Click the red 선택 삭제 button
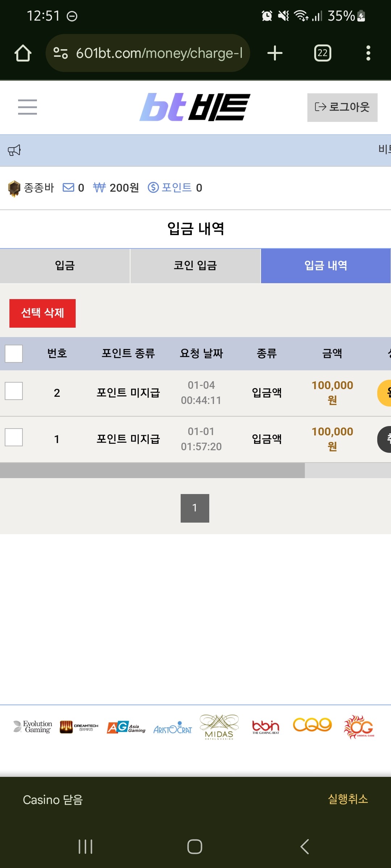The image size is (391, 868). click(x=42, y=313)
